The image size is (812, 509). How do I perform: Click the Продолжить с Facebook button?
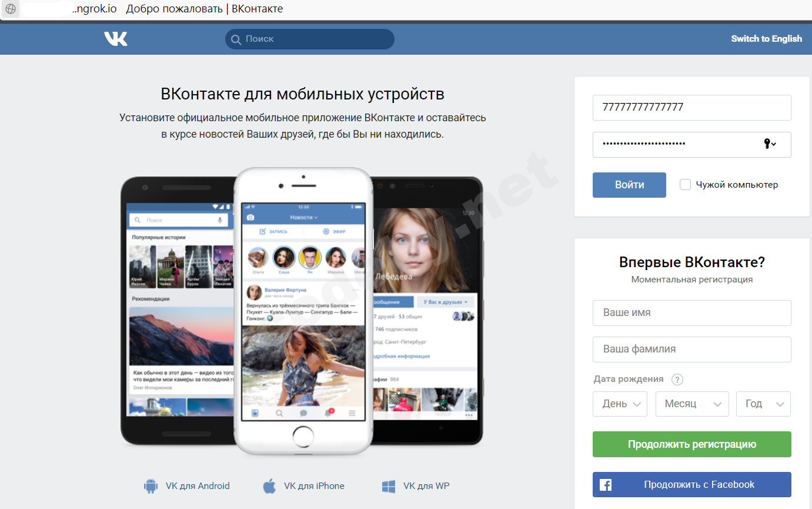tap(692, 485)
